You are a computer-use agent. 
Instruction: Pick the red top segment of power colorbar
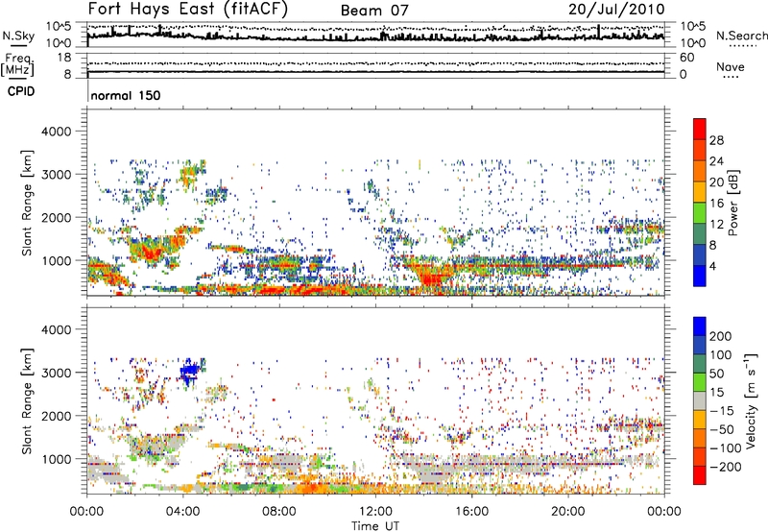coord(700,129)
